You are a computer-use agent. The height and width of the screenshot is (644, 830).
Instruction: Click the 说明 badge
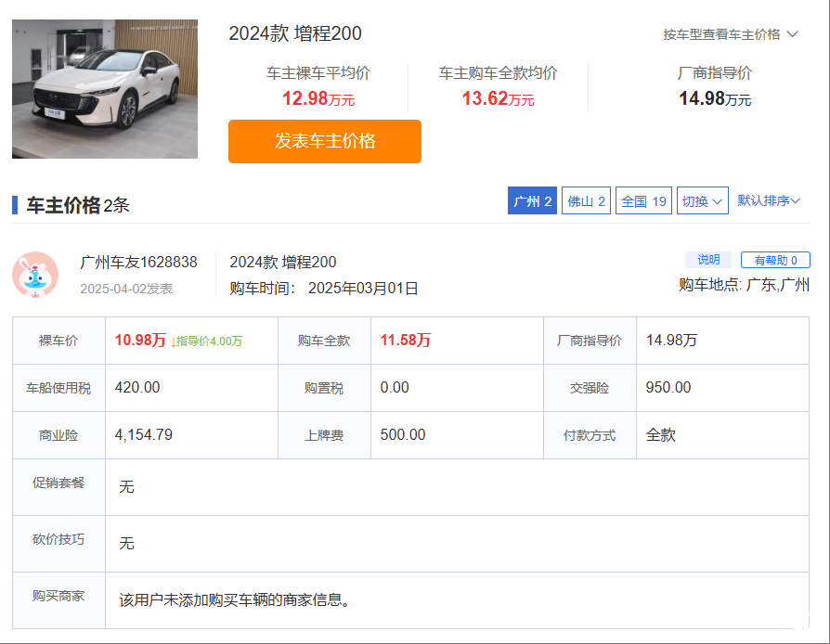coord(707,260)
